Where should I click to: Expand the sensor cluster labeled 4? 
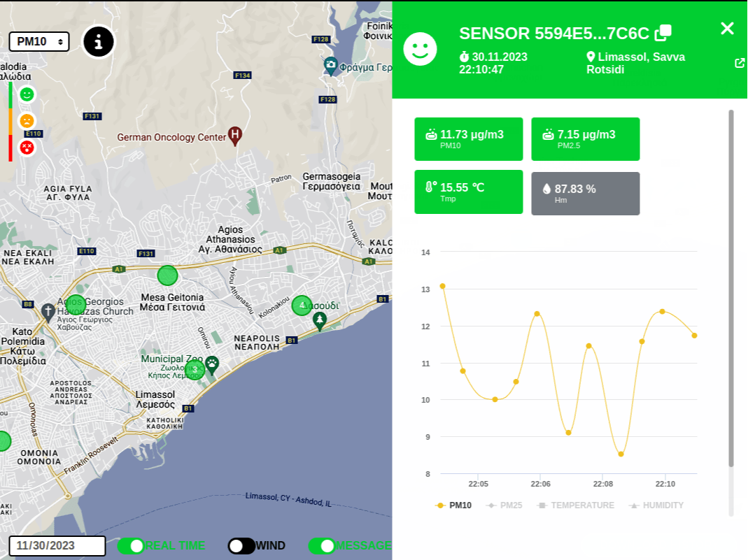302,306
